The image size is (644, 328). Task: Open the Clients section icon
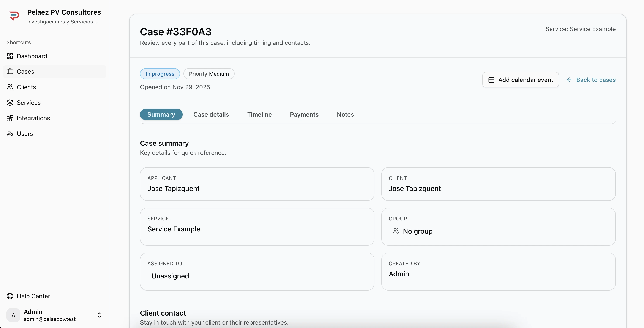coord(10,87)
